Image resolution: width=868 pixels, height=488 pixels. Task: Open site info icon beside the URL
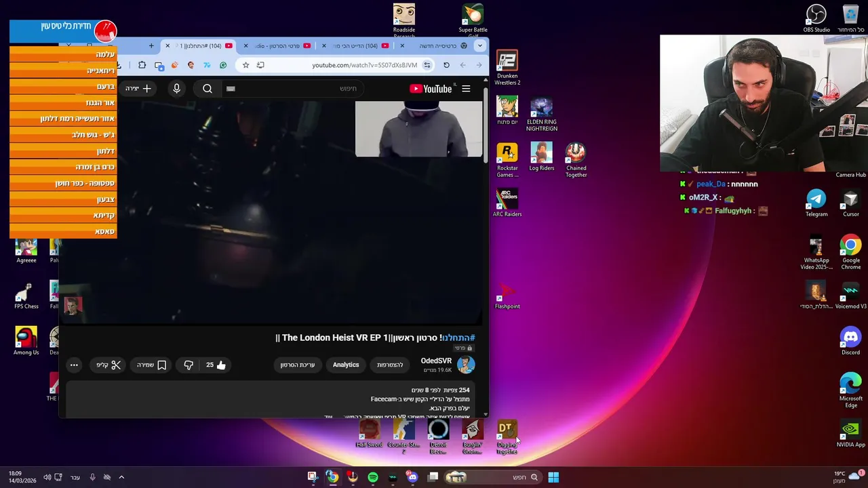(427, 65)
